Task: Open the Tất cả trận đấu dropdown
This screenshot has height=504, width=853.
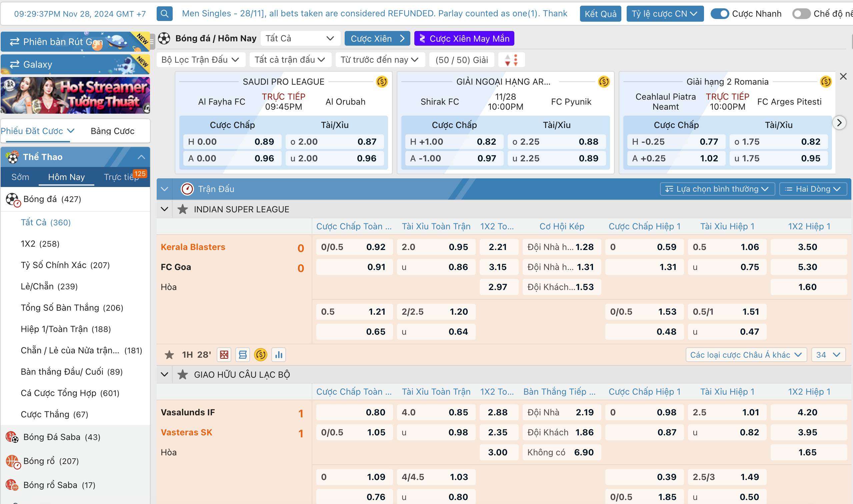Action: [x=290, y=60]
